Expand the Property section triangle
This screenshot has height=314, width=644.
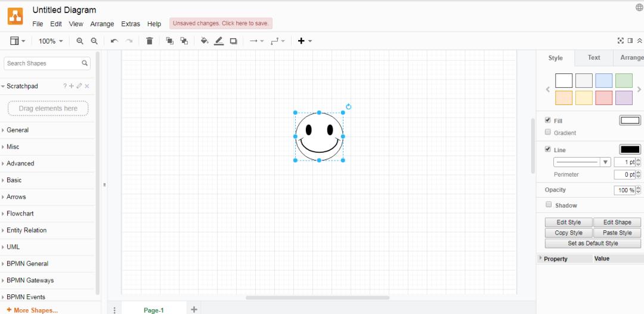click(540, 258)
